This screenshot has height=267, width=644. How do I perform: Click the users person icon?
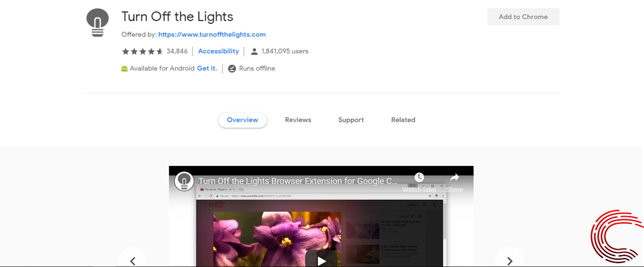coord(254,51)
